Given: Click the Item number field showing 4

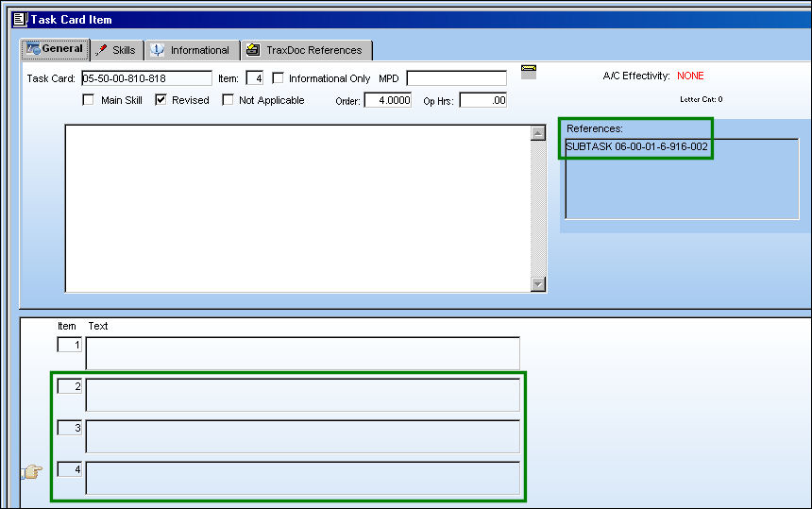Looking at the screenshot, I should 254,78.
